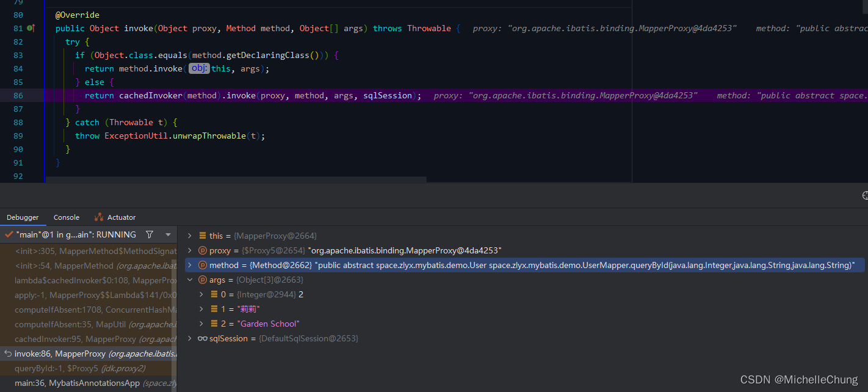The image size is (868, 392).
Task: Select the computeIfAbsent:35 MapUtil frame
Action: pos(89,324)
